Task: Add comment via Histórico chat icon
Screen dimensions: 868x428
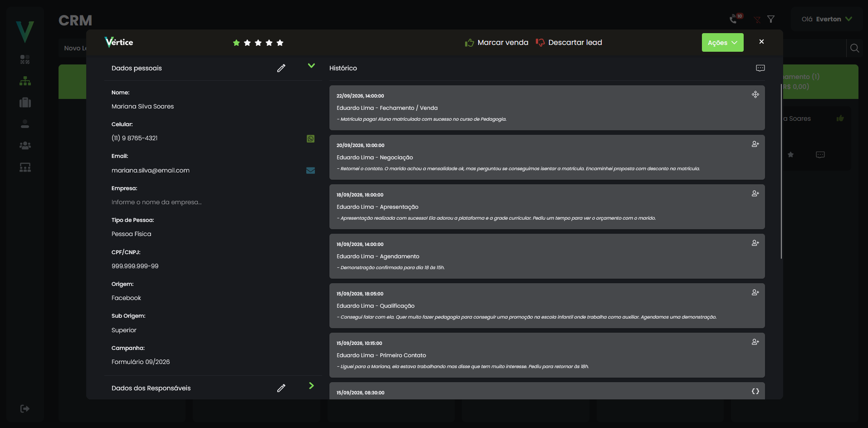Action: (x=760, y=68)
